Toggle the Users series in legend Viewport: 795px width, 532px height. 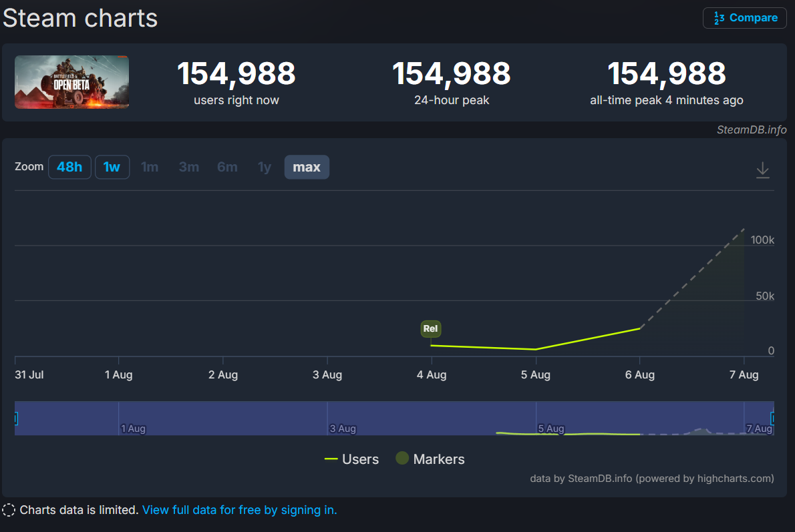[351, 459]
